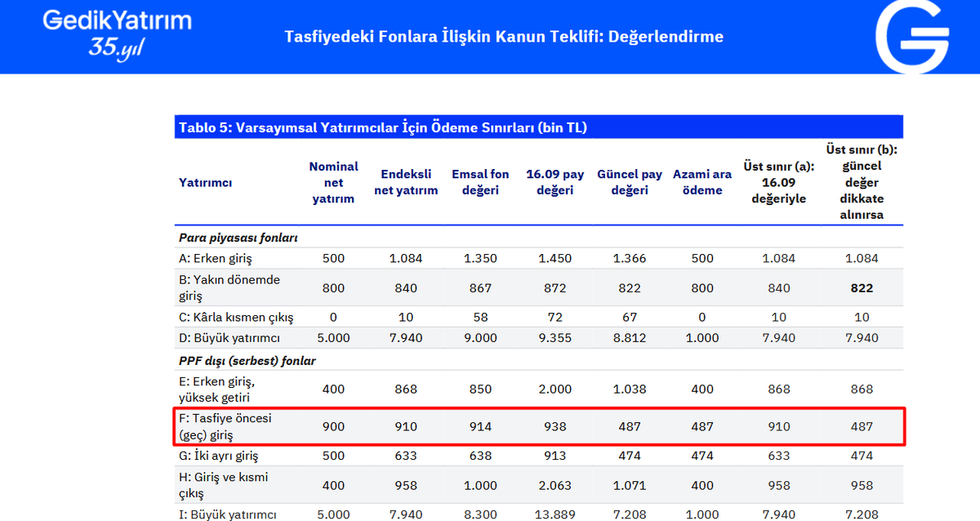Click the 'Azami ara ödeme' column header
The width and height of the screenshot is (980, 521).
(x=702, y=182)
